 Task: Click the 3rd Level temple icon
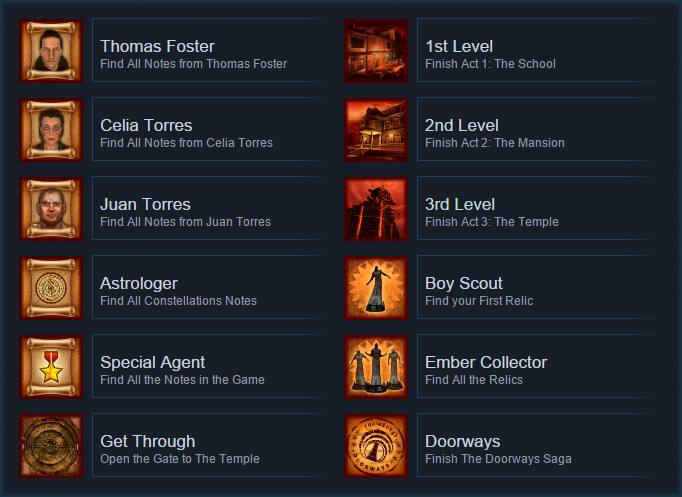(376, 209)
